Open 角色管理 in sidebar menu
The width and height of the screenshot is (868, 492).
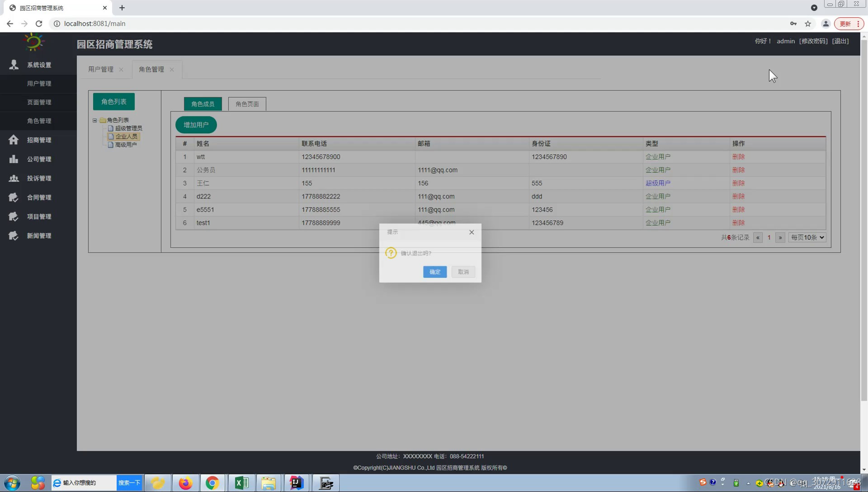tap(39, 121)
